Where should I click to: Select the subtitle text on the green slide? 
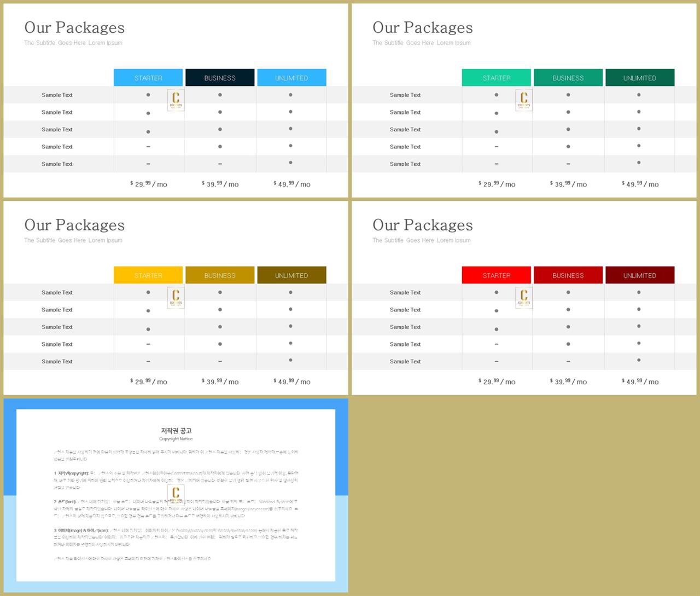pos(422,43)
